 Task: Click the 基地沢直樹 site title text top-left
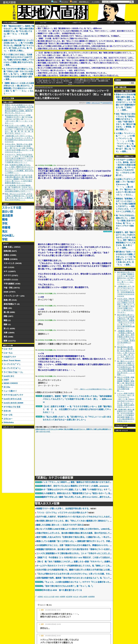click(9, 2)
